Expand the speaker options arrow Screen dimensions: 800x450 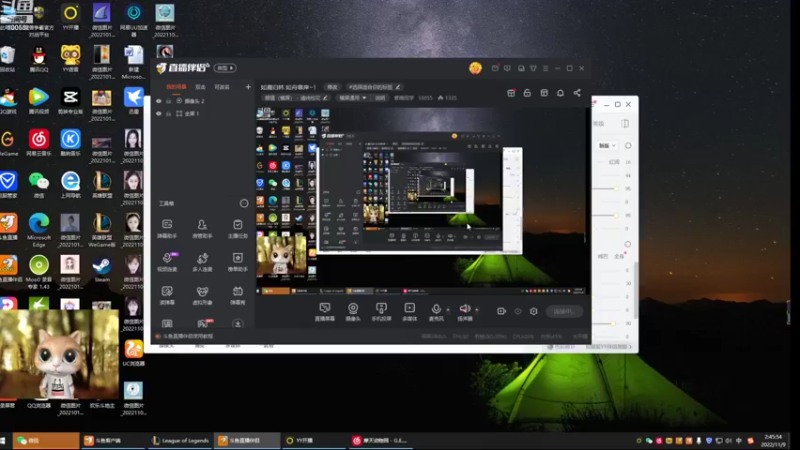click(x=477, y=309)
